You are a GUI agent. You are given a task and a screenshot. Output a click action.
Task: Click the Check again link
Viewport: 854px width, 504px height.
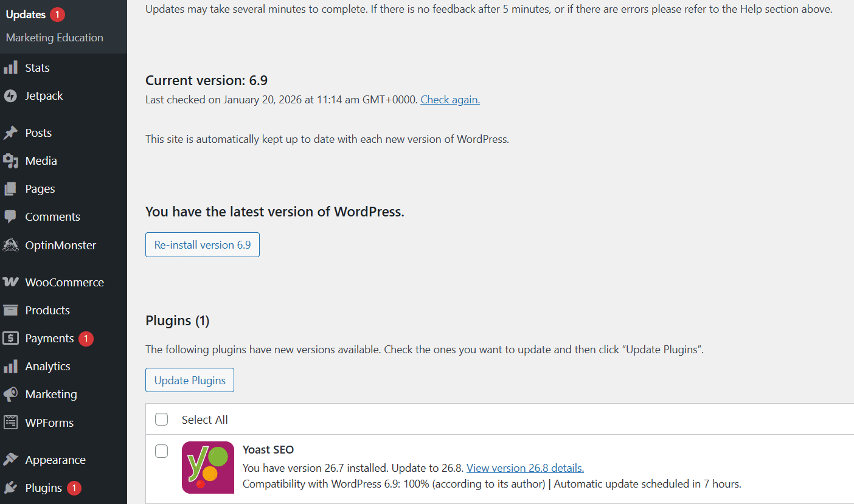[x=450, y=99]
